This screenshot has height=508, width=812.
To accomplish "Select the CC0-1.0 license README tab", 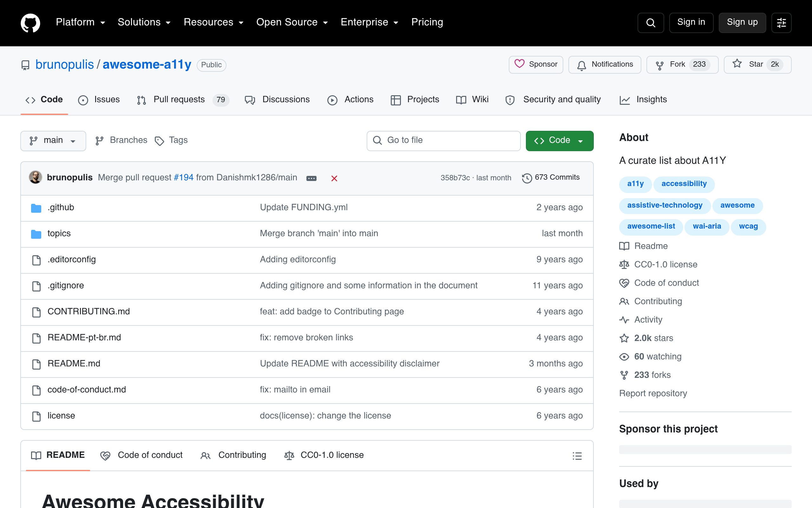I will point(324,455).
